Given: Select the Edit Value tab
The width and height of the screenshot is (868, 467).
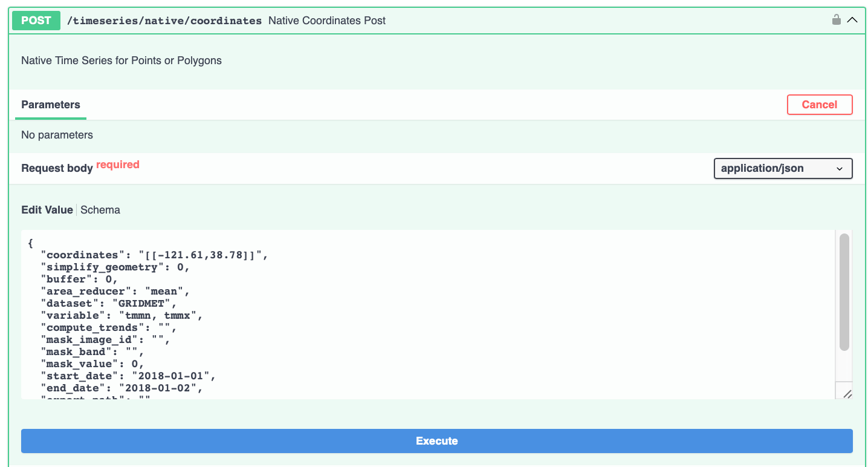Looking at the screenshot, I should tap(47, 210).
